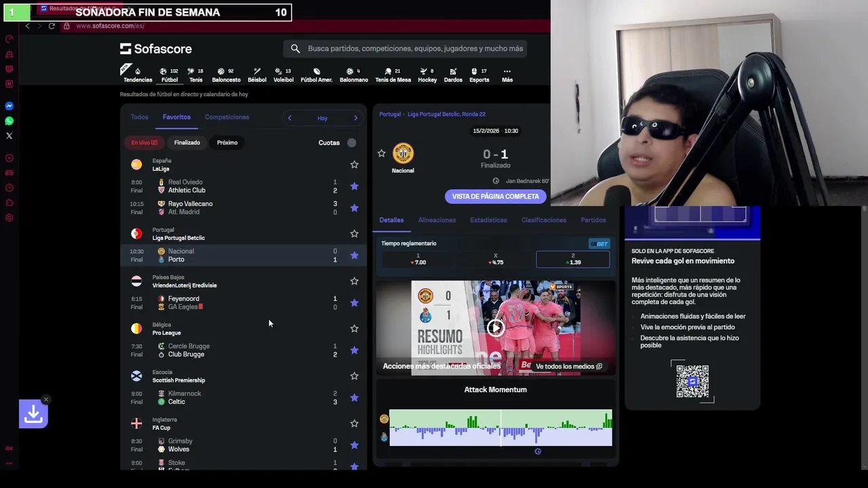868x488 pixels.
Task: Unfavorite the Kilmarnock vs Celtic match
Action: pyautogui.click(x=354, y=398)
